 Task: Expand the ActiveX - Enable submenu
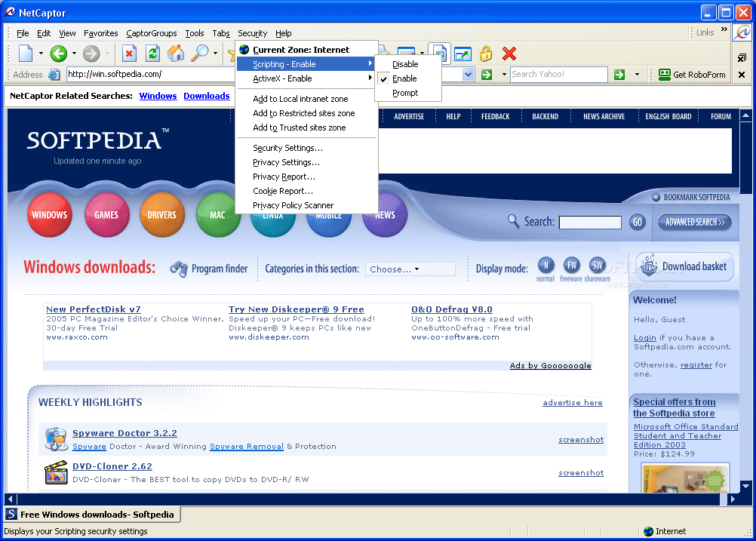pyautogui.click(x=306, y=78)
